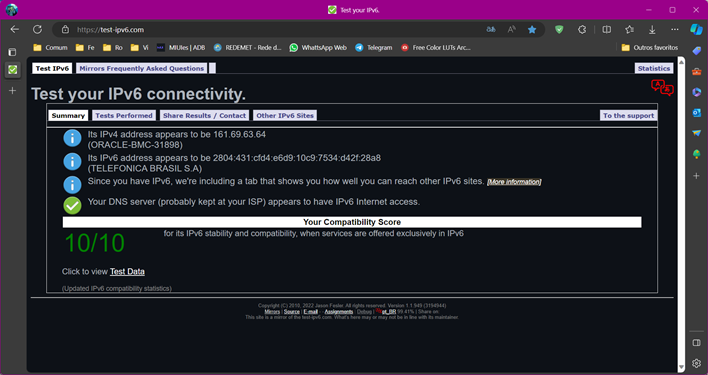Viewport: 708px width, 375px height.
Task: Open the Extensions puzzle icon
Action: point(582,30)
